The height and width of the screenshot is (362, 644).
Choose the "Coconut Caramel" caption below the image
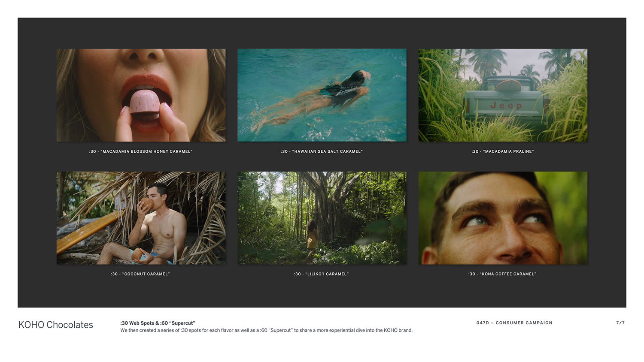(140, 274)
